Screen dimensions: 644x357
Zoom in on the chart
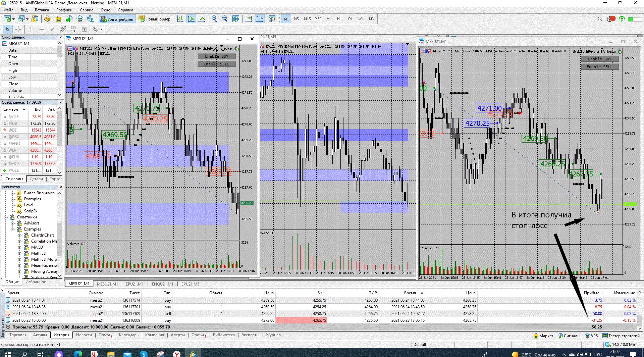click(x=214, y=19)
